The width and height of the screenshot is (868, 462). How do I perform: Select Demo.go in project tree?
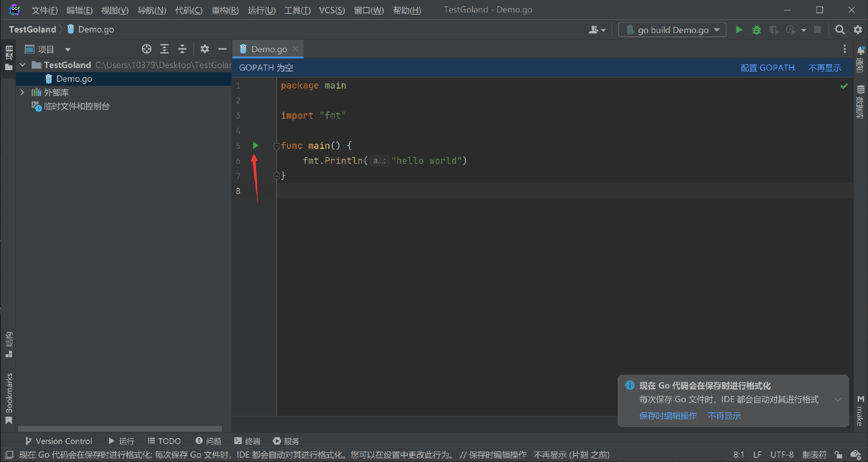[124, 79]
